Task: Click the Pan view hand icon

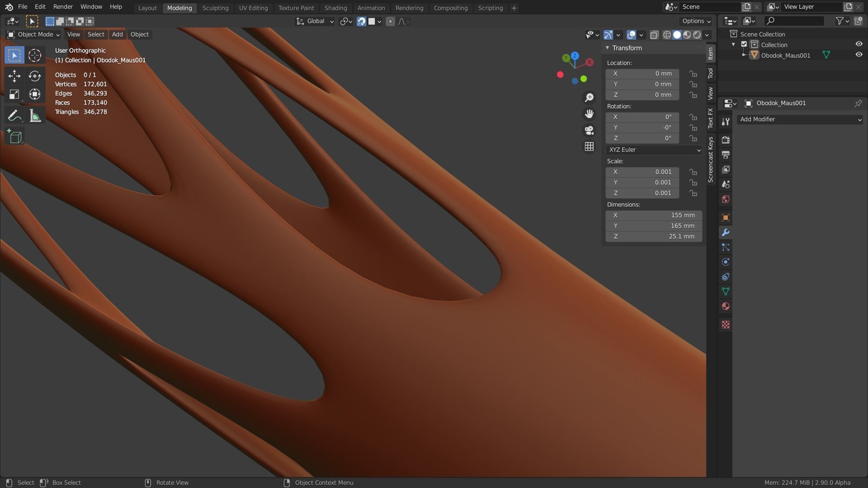Action: (x=589, y=114)
